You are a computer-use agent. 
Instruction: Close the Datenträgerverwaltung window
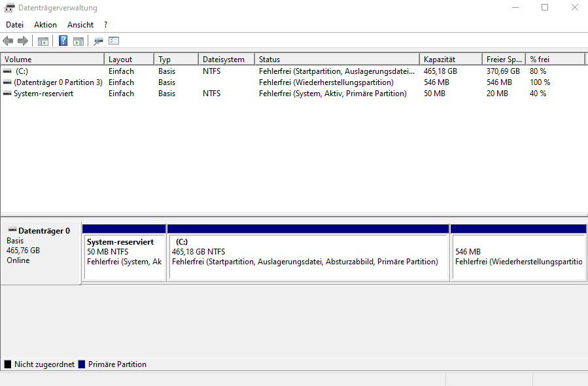(574, 7)
